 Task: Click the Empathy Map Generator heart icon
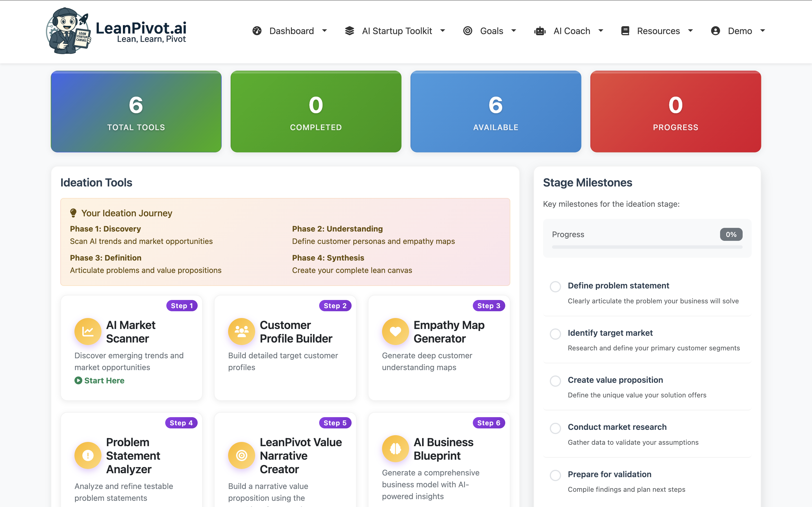[395, 331]
